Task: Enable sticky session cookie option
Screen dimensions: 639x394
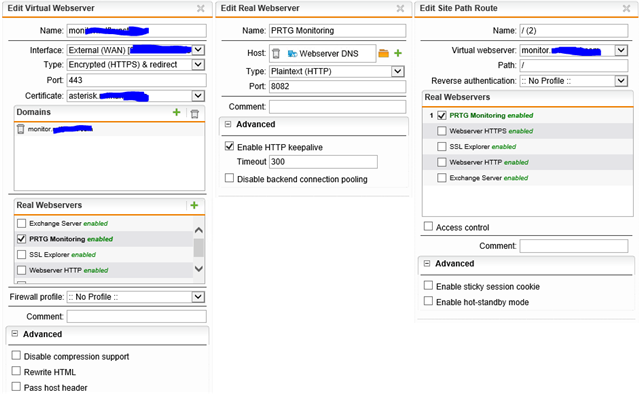Action: click(x=428, y=285)
